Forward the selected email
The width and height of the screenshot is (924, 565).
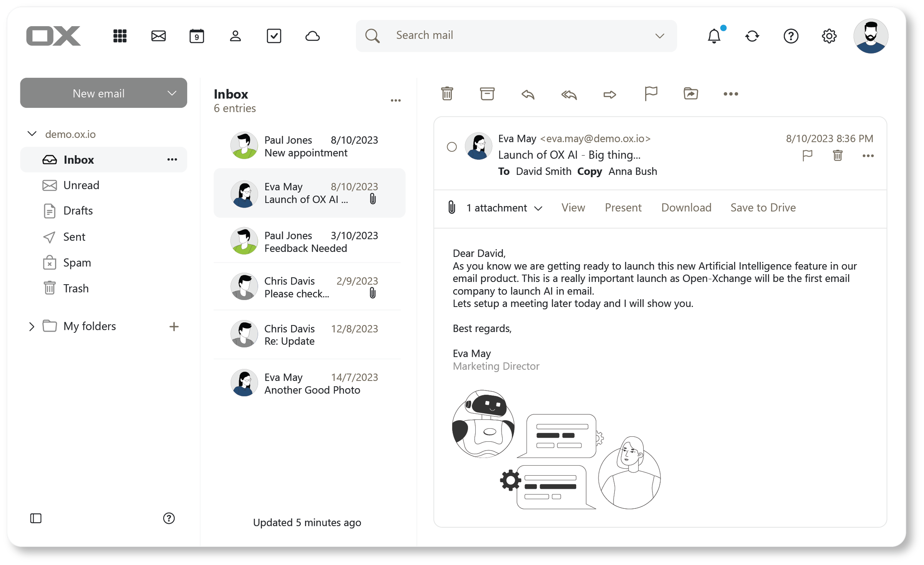point(610,94)
